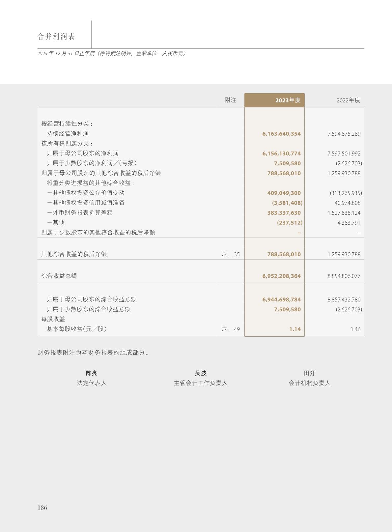Click the signatory name 陈亮
The height and width of the screenshot is (532, 392).
[x=92, y=373]
